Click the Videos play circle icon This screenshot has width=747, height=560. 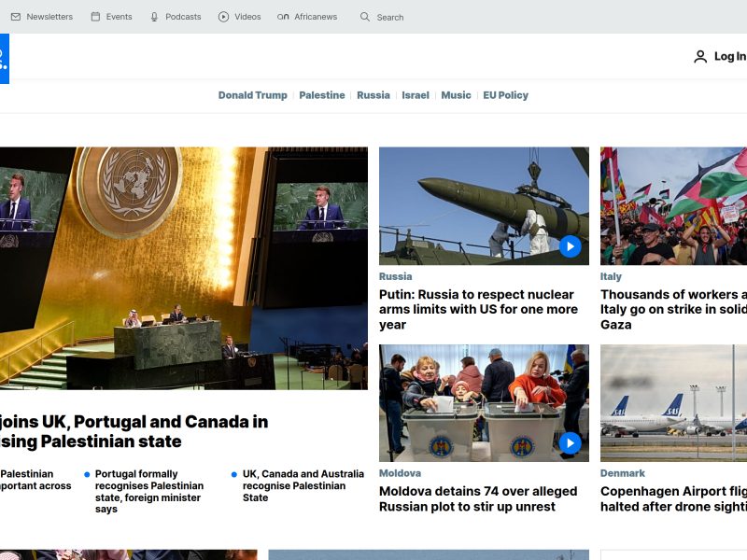223,17
